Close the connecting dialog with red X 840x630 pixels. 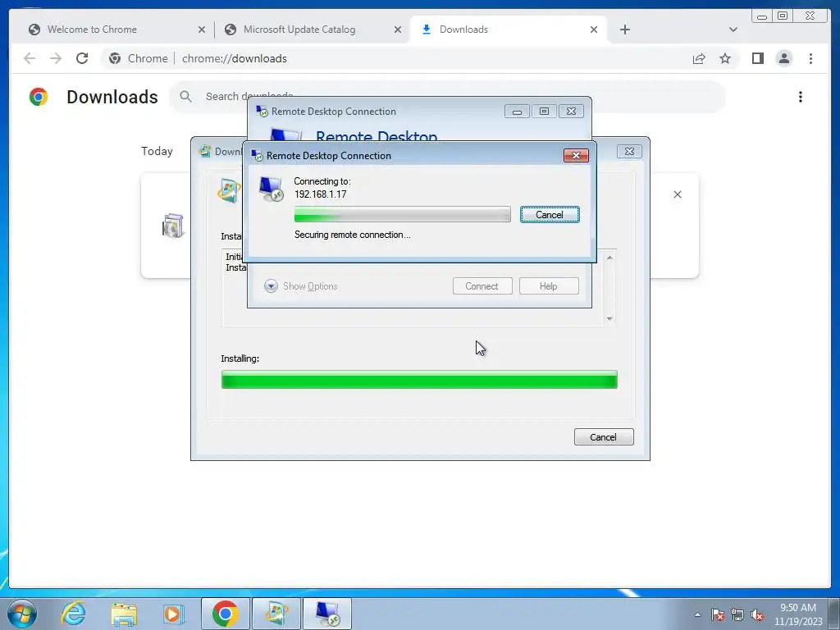pos(576,155)
